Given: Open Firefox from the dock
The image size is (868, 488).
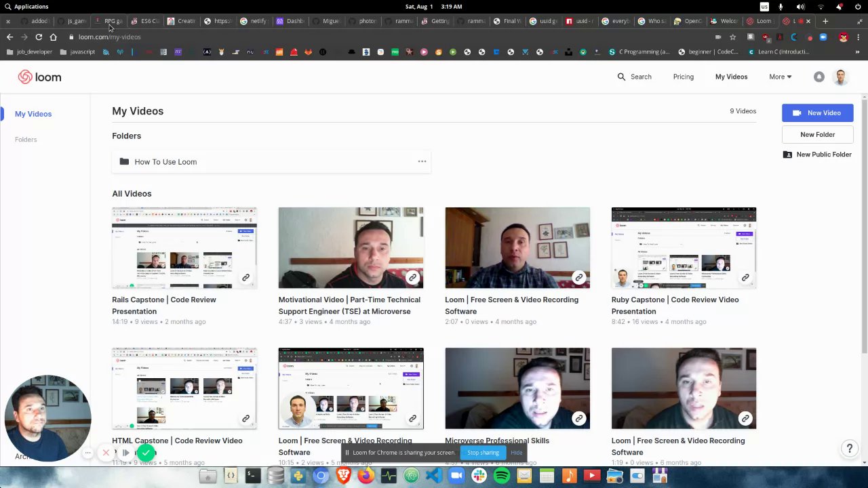Looking at the screenshot, I should pyautogui.click(x=366, y=476).
